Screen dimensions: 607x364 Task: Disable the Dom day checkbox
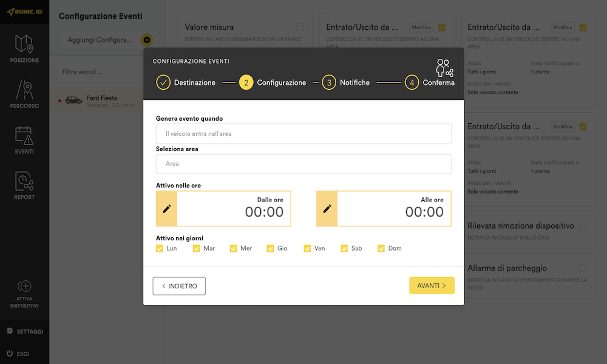click(x=381, y=248)
